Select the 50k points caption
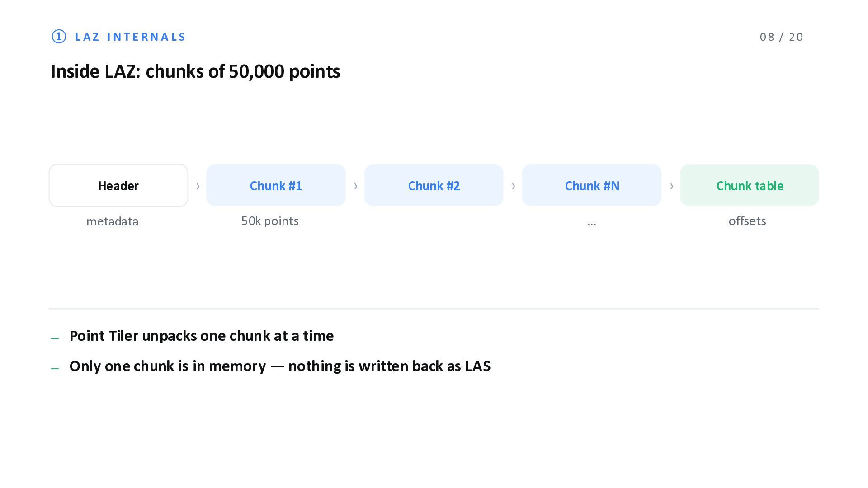This screenshot has height=488, width=868. point(270,221)
